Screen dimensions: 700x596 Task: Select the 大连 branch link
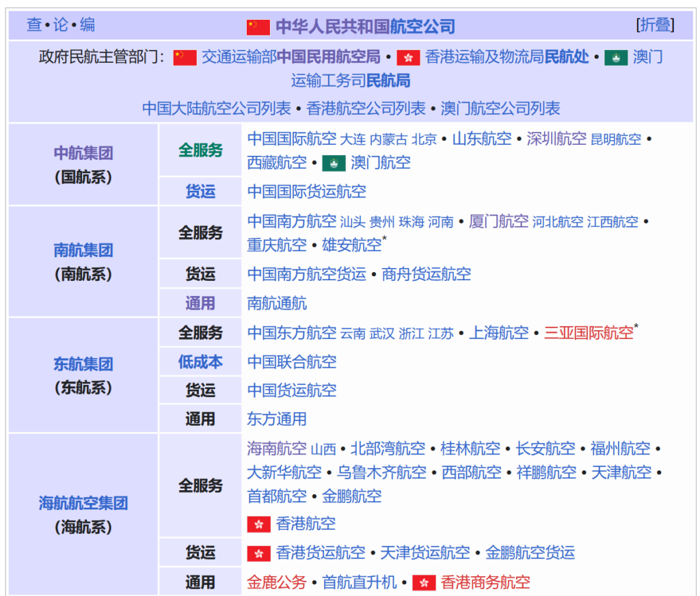353,139
